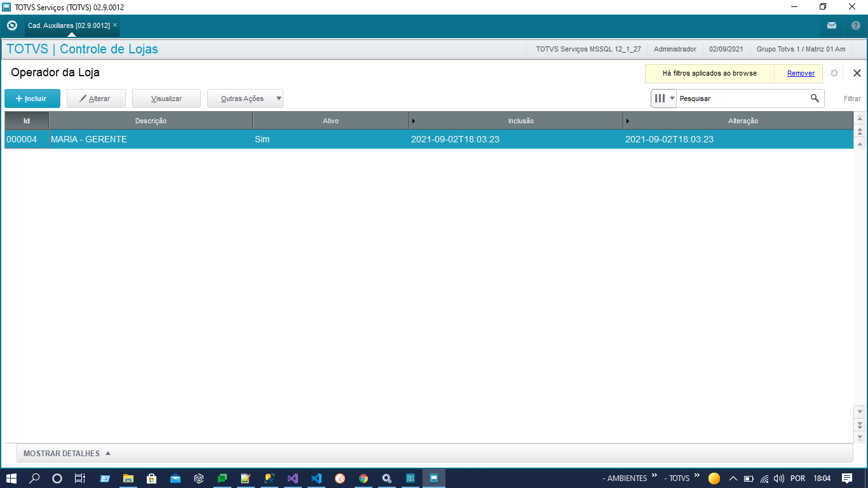Click the 18:04 taskbar clock
Image resolution: width=868 pixels, height=488 pixels.
822,478
